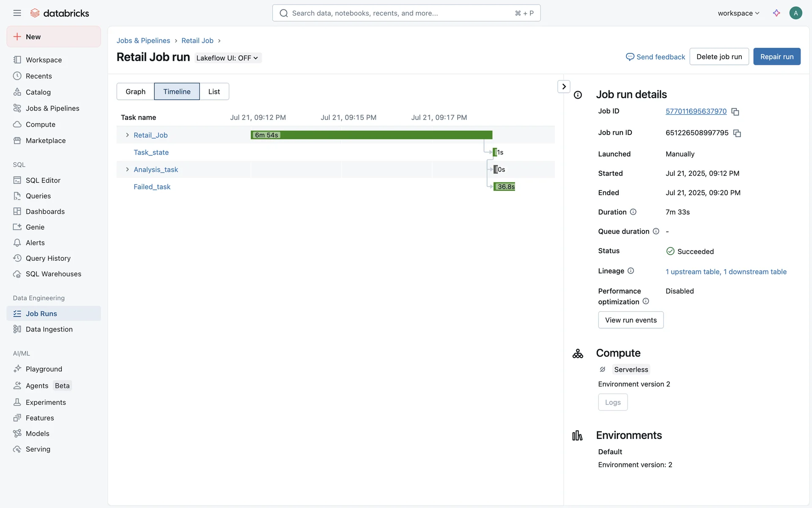Copy the Job ID value
Screen dimensions: 812x508
pos(735,112)
